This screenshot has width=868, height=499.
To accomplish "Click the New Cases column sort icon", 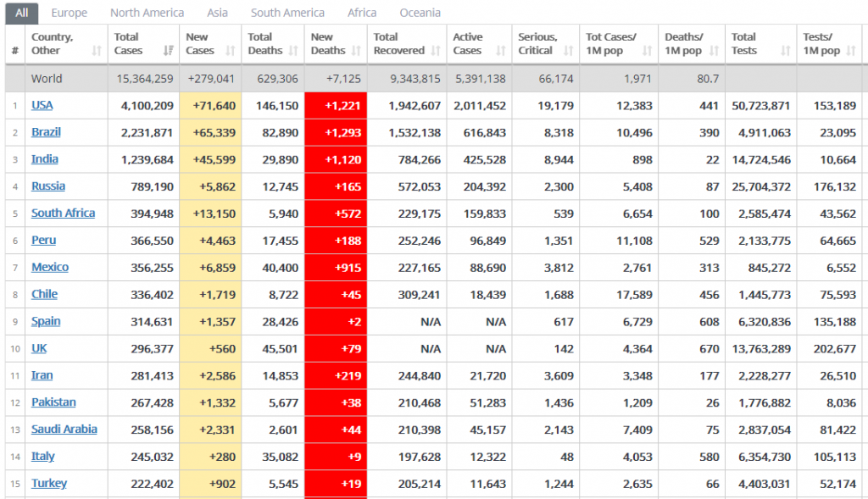I will [x=231, y=51].
